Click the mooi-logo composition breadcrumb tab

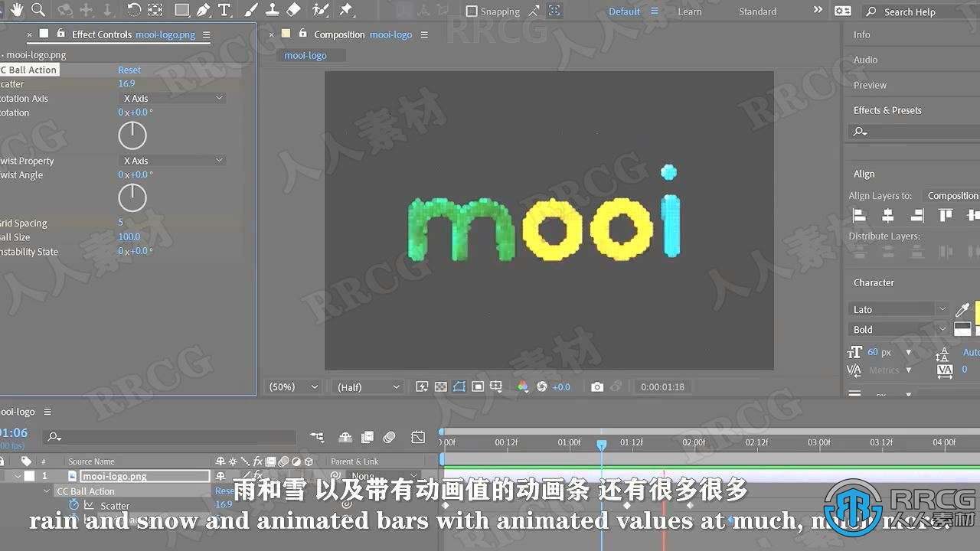pyautogui.click(x=305, y=55)
